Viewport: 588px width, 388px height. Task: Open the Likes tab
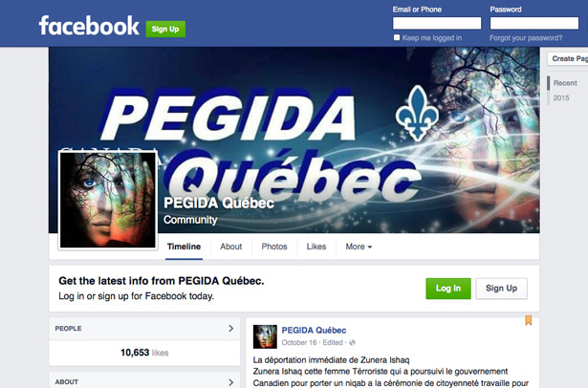pyautogui.click(x=316, y=247)
